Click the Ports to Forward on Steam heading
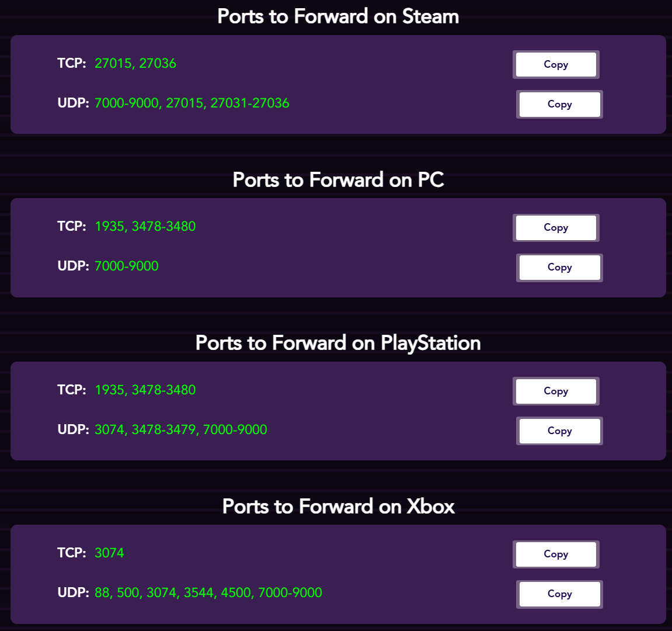 tap(338, 16)
